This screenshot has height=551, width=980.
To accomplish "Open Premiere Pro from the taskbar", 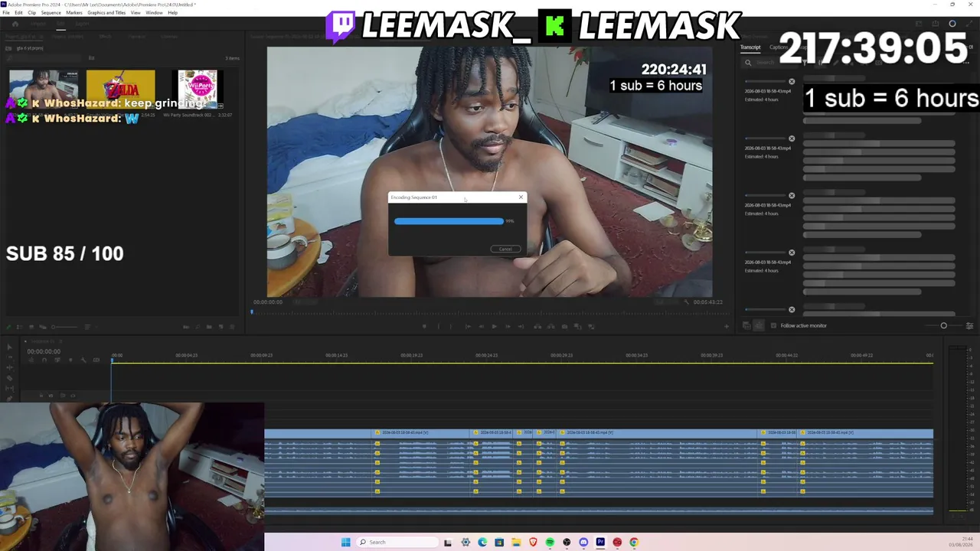I will click(600, 543).
